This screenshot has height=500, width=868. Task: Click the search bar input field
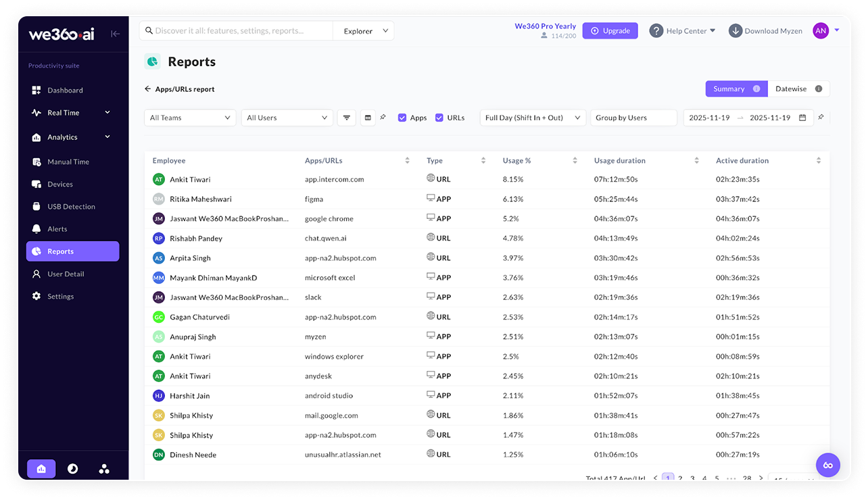pos(237,31)
